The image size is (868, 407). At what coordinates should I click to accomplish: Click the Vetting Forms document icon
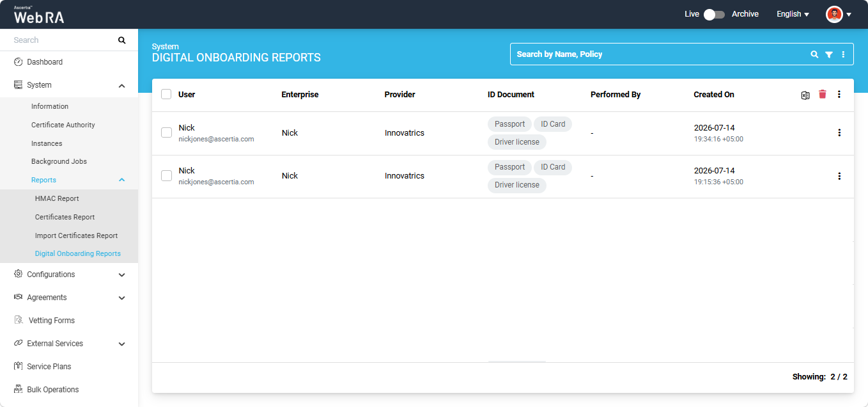[x=18, y=320]
